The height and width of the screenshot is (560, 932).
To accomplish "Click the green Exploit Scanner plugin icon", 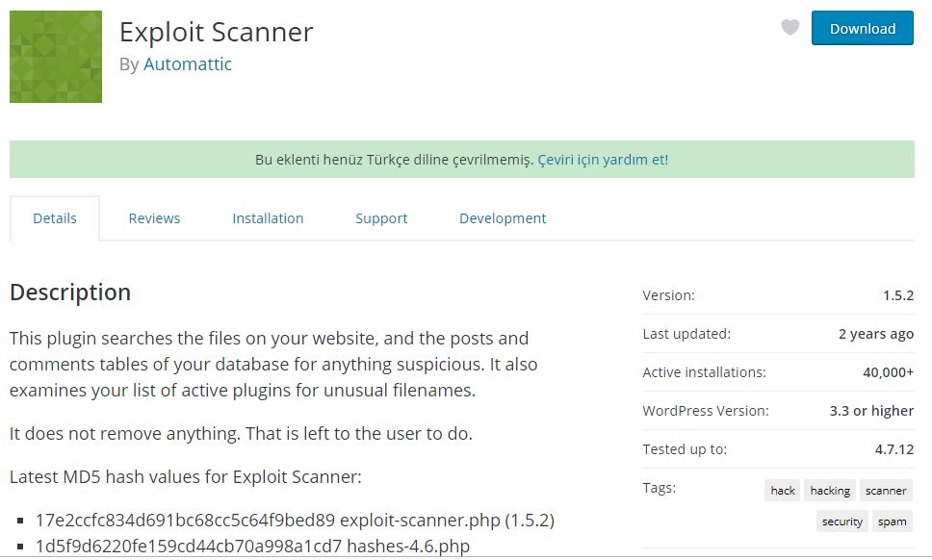I will 56,57.
